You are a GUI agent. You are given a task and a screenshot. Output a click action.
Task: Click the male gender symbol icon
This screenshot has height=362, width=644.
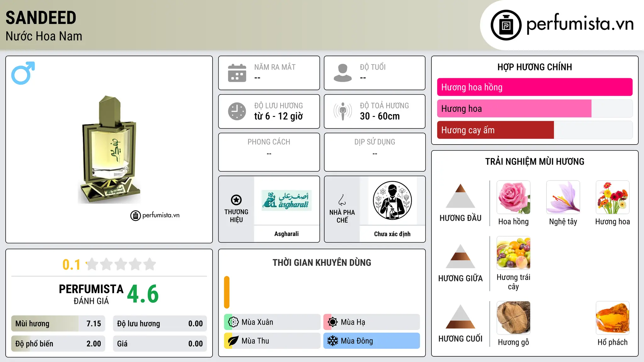click(x=23, y=73)
